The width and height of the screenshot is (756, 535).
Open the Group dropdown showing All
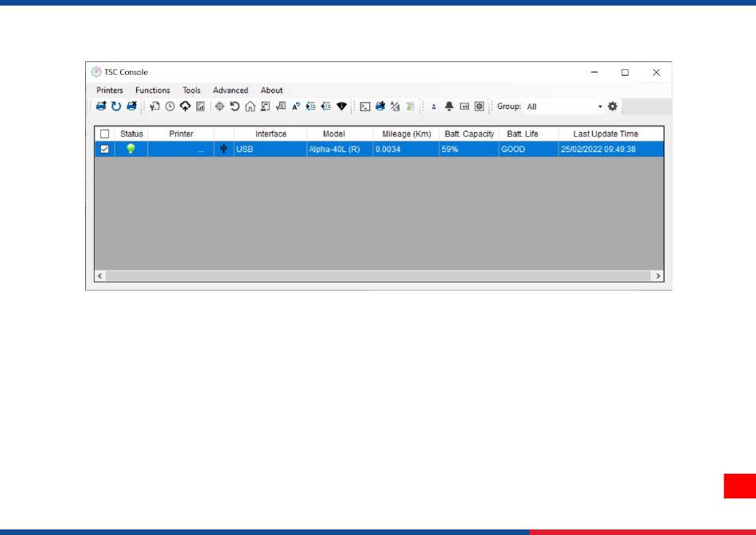click(x=564, y=107)
